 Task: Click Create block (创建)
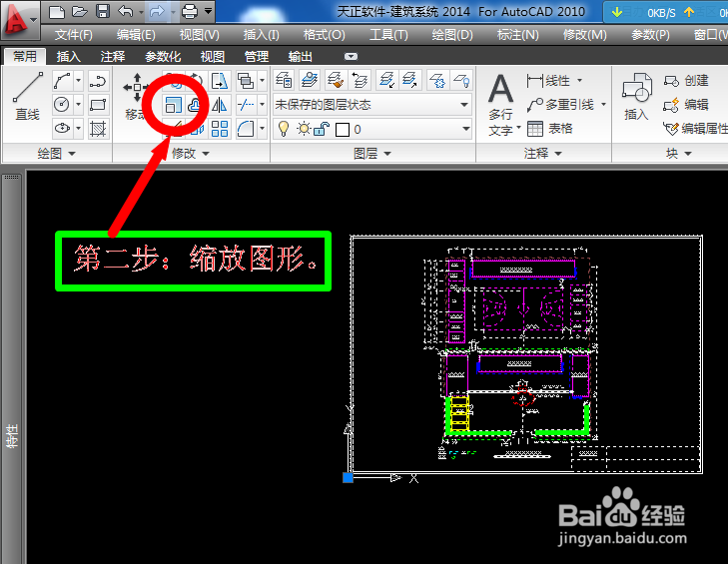coord(686,81)
